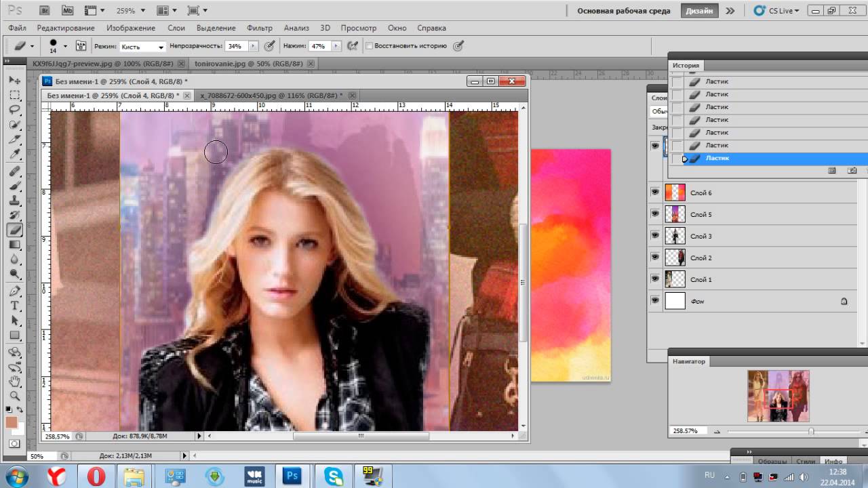Open the Файл menu
The image size is (868, 488).
pyautogui.click(x=18, y=28)
